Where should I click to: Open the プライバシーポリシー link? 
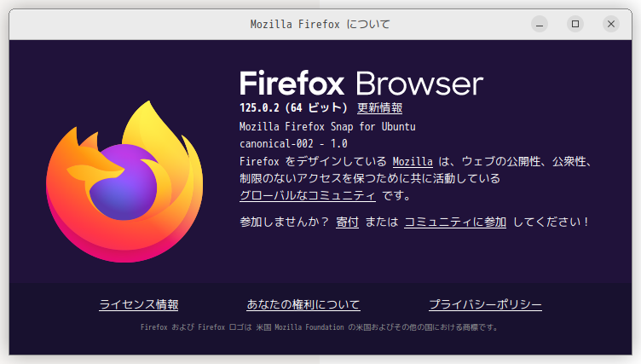[x=485, y=304]
